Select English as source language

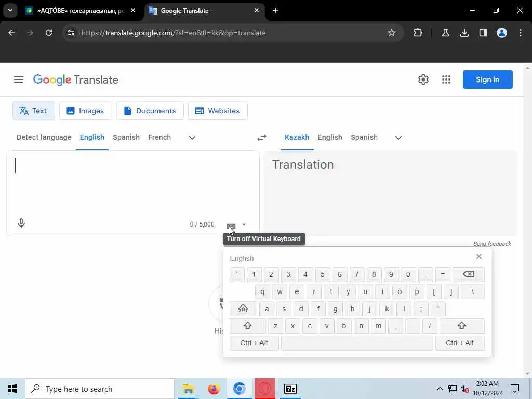pyautogui.click(x=92, y=137)
